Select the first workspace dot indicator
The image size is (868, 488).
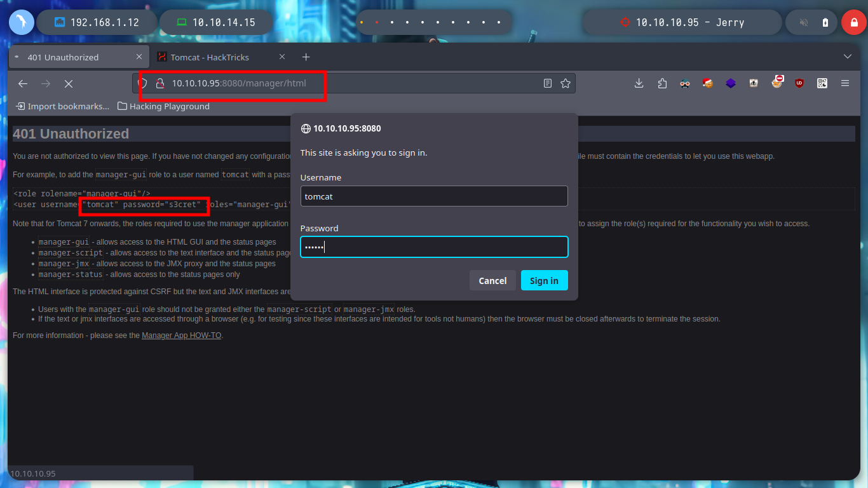pyautogui.click(x=361, y=22)
